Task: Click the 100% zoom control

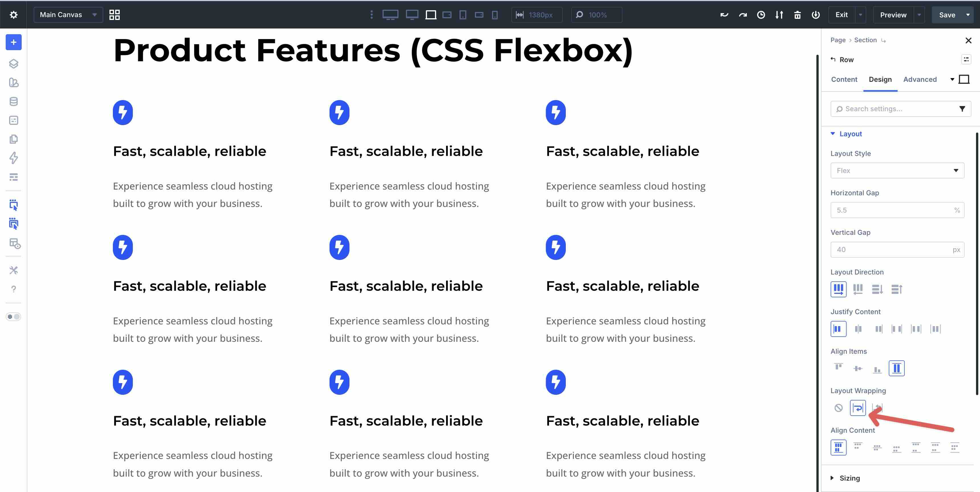Action: coord(597,15)
